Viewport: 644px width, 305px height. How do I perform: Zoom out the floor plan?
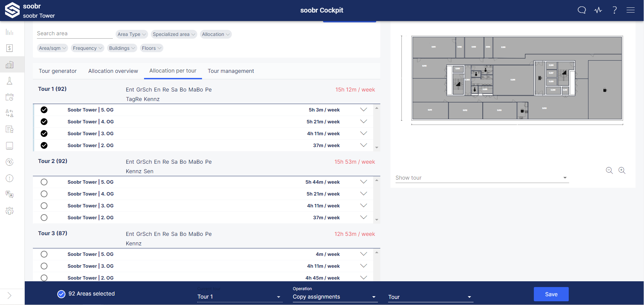click(609, 170)
